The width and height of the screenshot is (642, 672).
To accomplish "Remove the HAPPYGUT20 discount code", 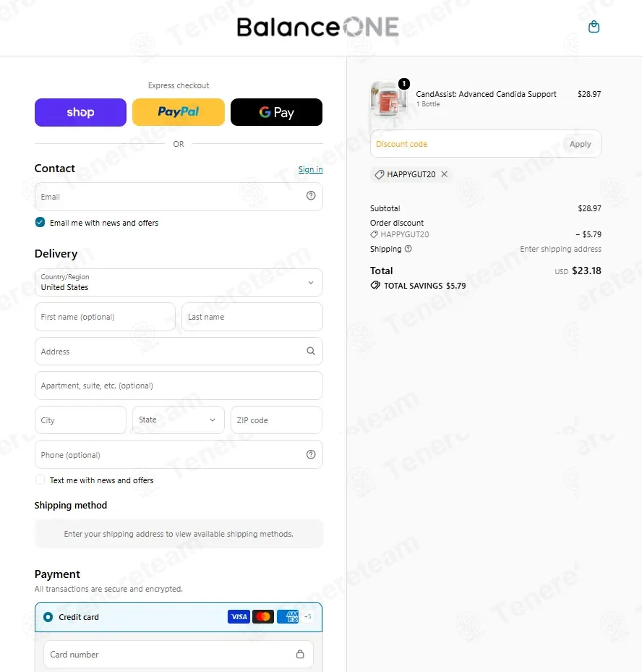I will (445, 174).
